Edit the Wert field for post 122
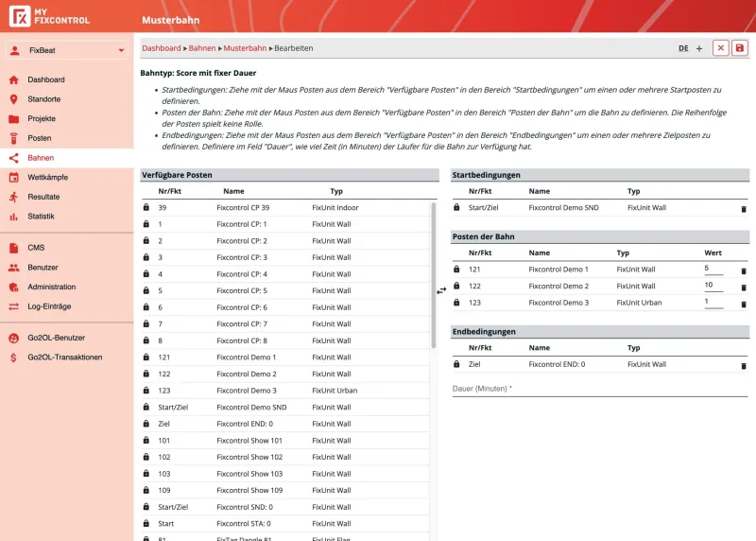756x541 pixels. [x=713, y=286]
